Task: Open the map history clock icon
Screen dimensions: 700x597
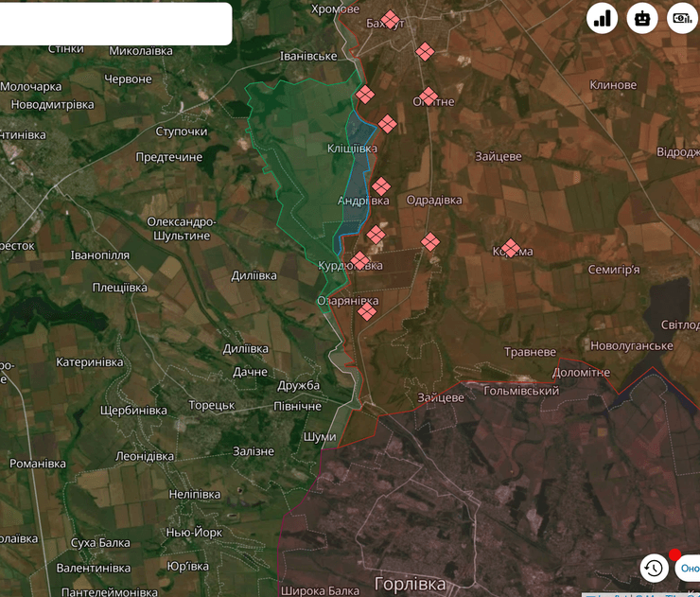Action: 654,568
